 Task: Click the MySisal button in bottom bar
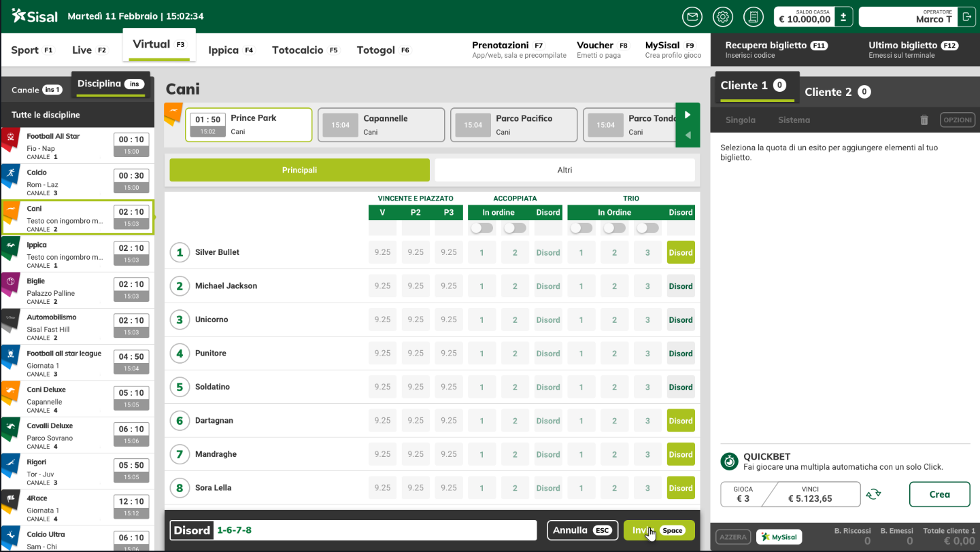coord(779,537)
